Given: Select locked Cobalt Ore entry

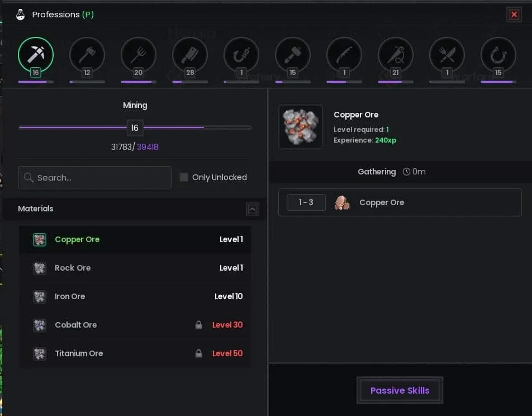Looking at the screenshot, I should (x=135, y=325).
